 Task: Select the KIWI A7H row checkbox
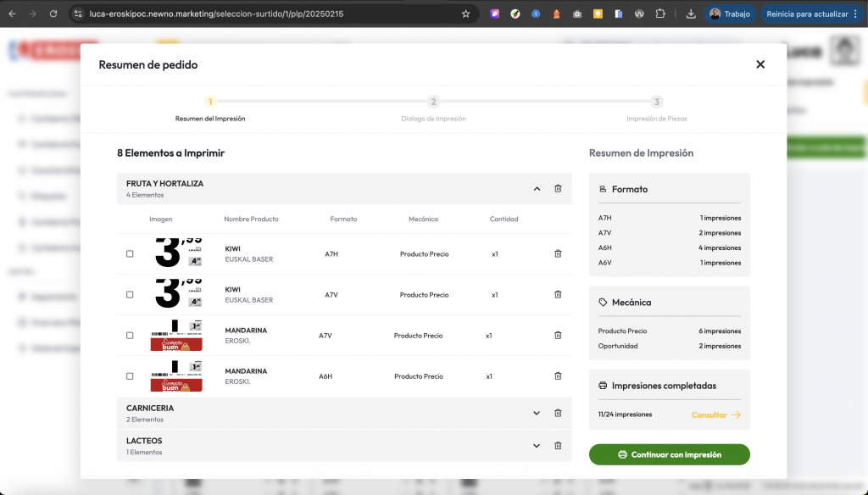tap(130, 253)
